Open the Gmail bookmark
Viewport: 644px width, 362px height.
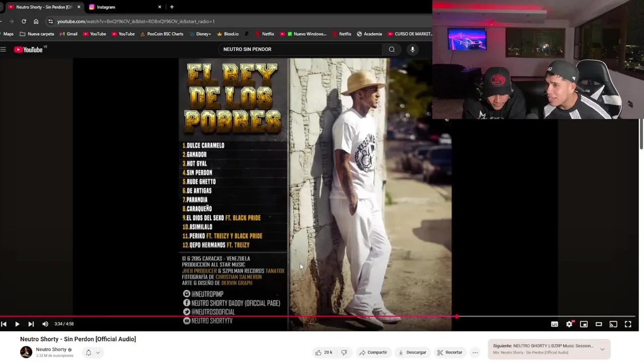pyautogui.click(x=68, y=34)
